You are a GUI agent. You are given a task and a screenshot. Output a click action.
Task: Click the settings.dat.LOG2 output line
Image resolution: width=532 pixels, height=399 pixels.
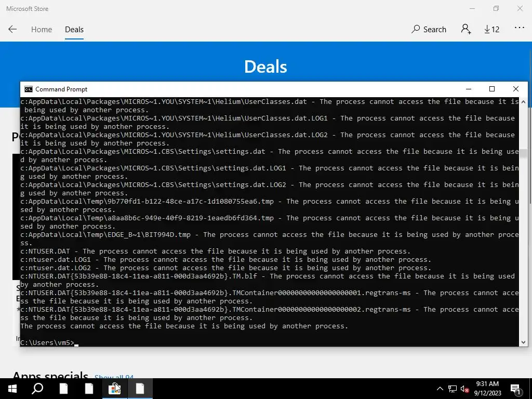270,189
